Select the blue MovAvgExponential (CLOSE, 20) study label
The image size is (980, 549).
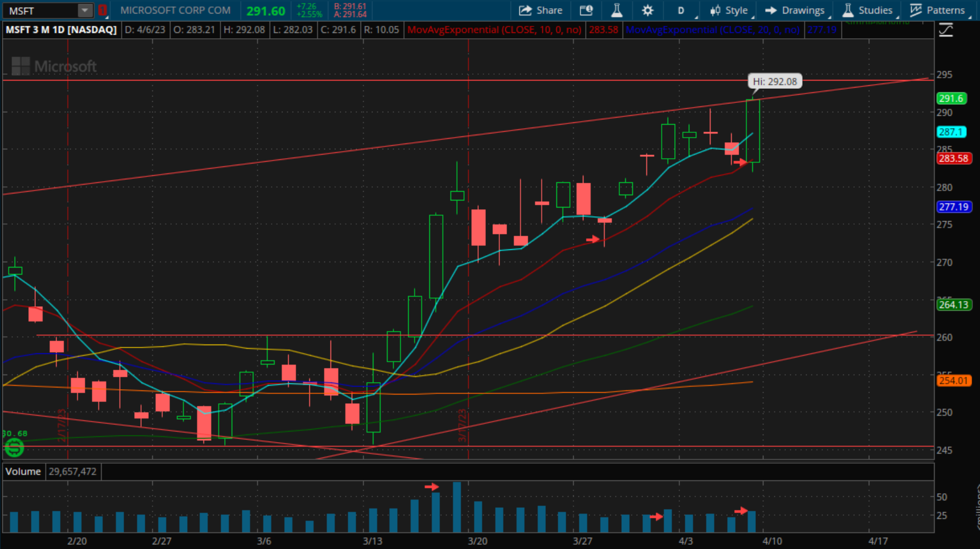coord(712,29)
